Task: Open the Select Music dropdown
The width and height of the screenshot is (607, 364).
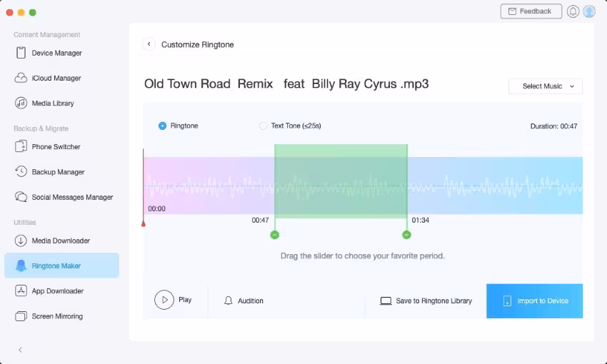Action: coord(546,86)
